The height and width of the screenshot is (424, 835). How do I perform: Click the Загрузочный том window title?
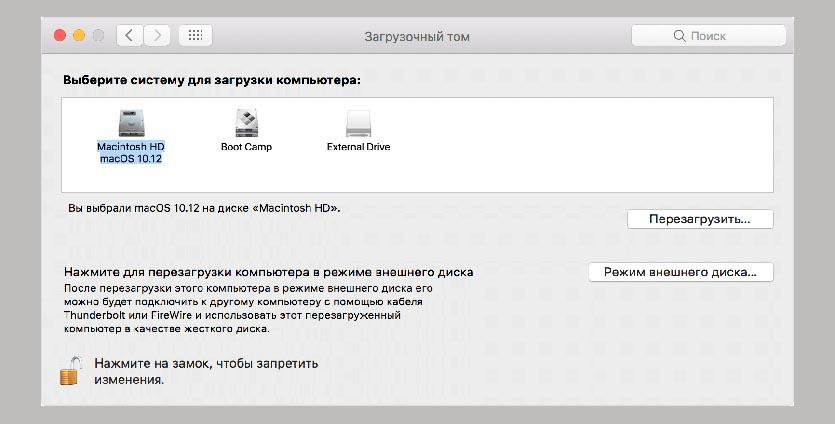[x=417, y=37]
